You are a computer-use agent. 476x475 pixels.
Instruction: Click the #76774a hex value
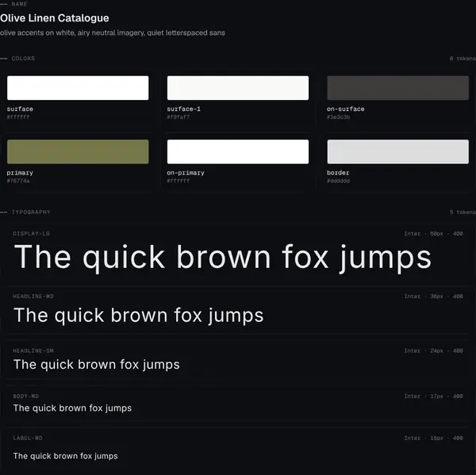(18, 181)
